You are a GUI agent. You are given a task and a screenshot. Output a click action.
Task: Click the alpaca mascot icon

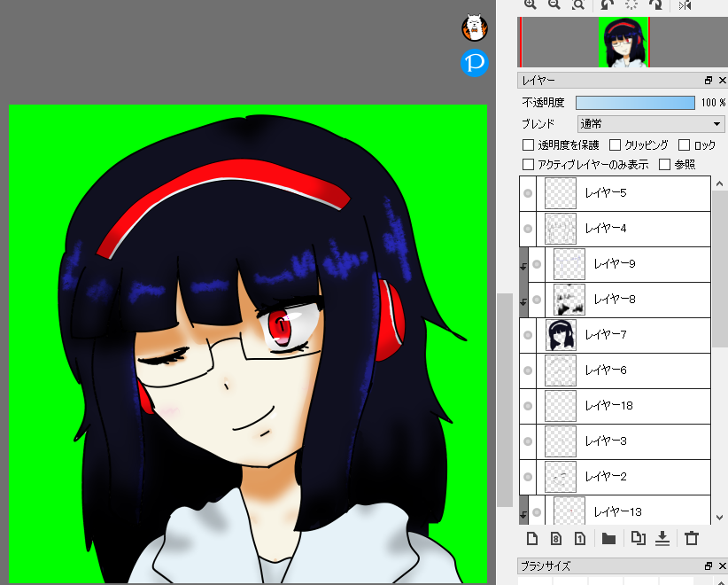(475, 27)
